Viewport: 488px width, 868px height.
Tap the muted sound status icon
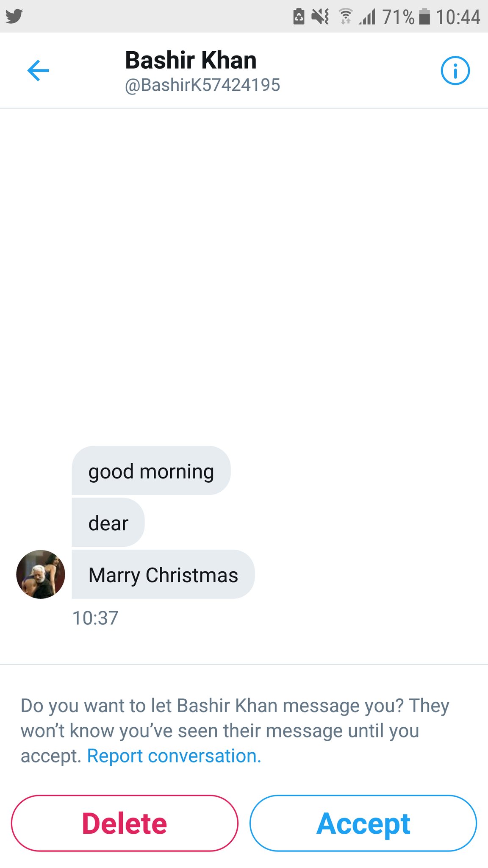tap(320, 17)
